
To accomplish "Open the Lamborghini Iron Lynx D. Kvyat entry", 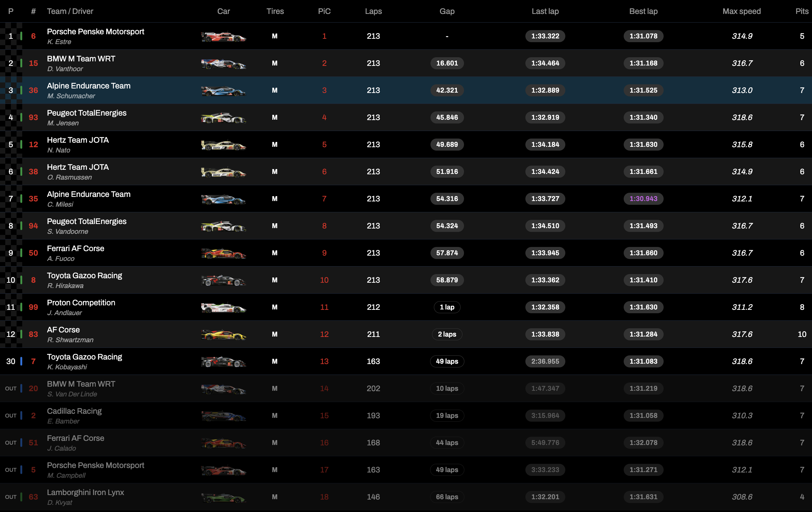I will [406, 497].
